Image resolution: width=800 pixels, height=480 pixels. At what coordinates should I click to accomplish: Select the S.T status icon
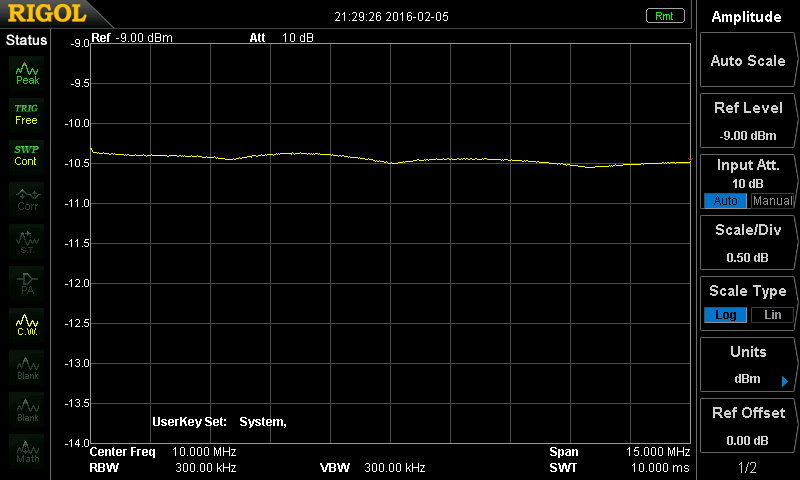click(x=27, y=241)
